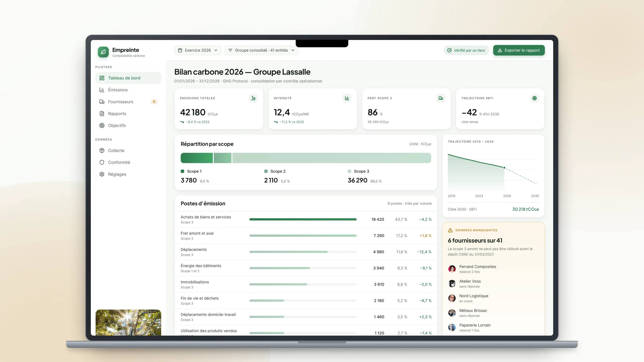This screenshot has height=362, width=644.
Task: Open the Exercice 2026 dropdown
Action: pyautogui.click(x=198, y=50)
